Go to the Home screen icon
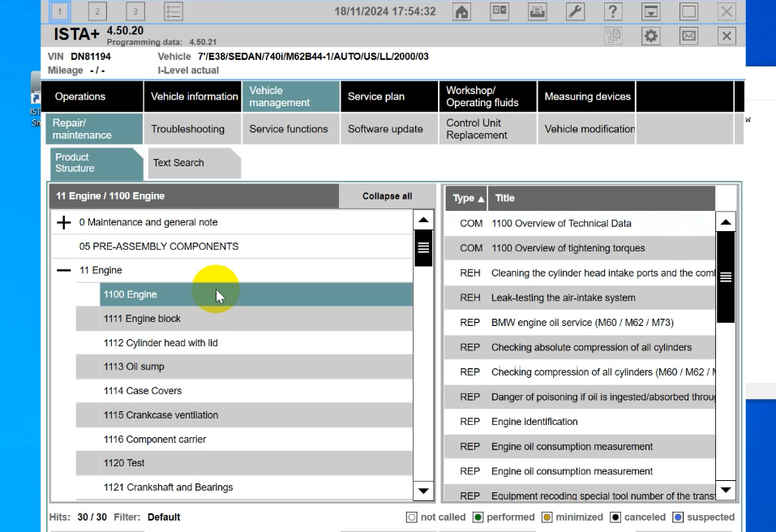 coord(461,11)
